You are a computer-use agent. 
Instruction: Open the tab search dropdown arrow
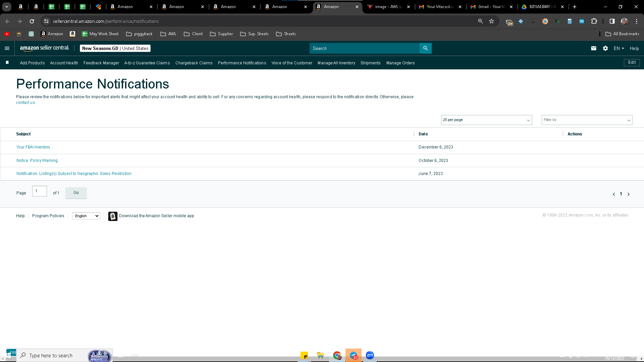[x=7, y=7]
